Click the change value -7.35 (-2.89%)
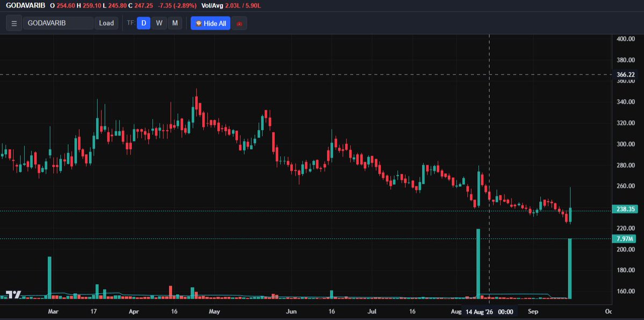 tap(177, 6)
